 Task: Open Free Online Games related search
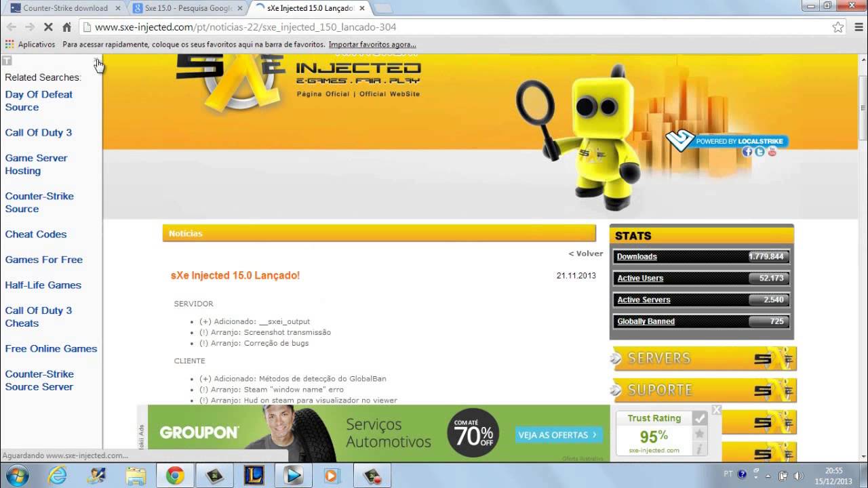pos(52,349)
